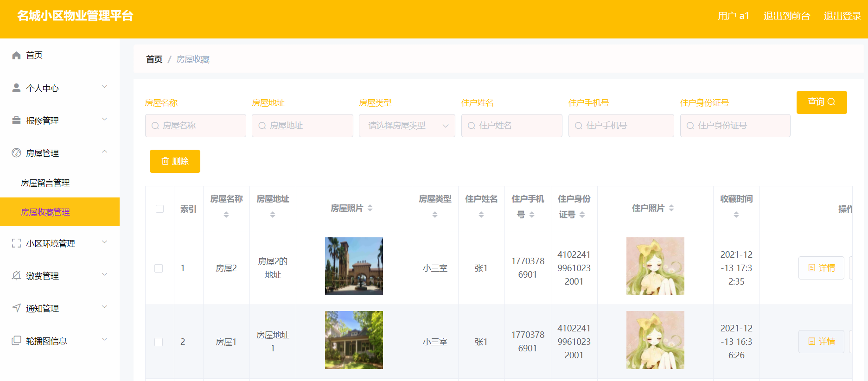Sort table by 房屋类型 column arrows
This screenshot has height=381, width=868.
point(435,215)
